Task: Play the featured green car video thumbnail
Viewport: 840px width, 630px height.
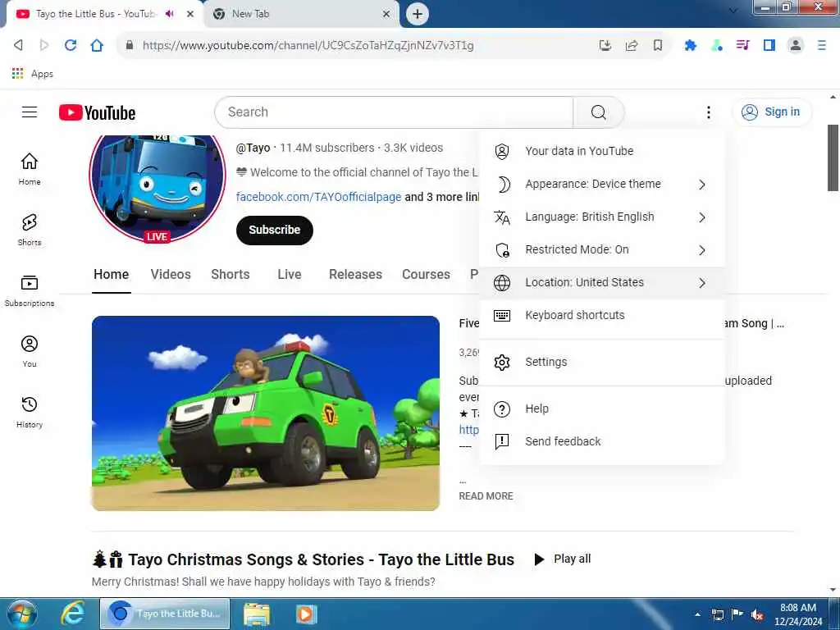Action: click(x=266, y=413)
